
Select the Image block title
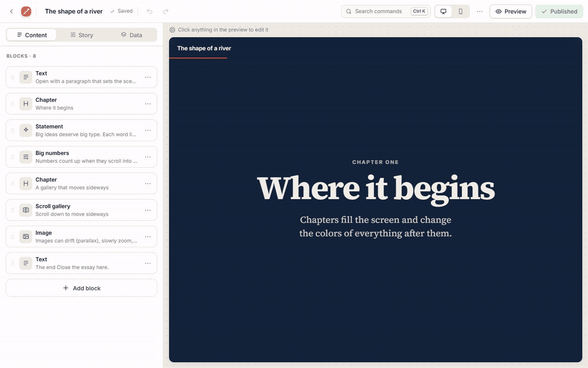[x=44, y=233]
